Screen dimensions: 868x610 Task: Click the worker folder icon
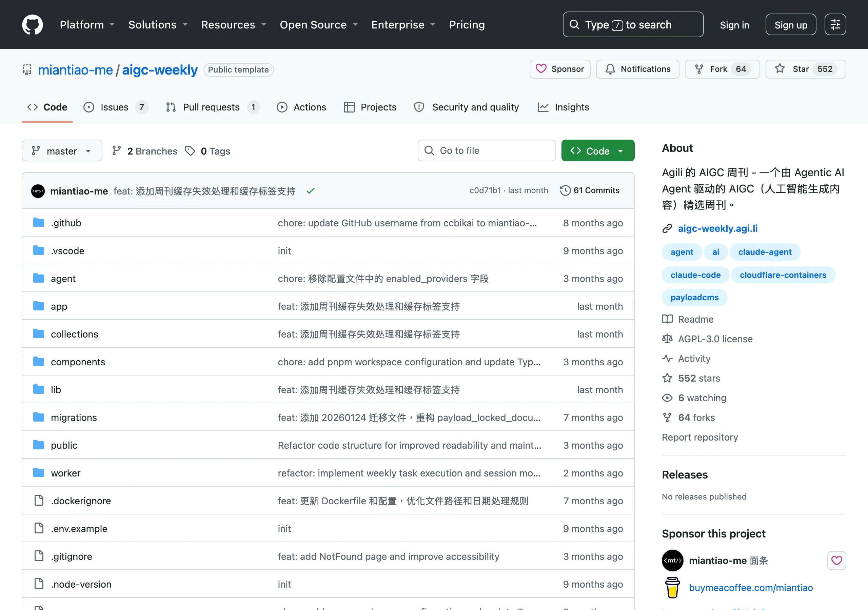coord(39,472)
